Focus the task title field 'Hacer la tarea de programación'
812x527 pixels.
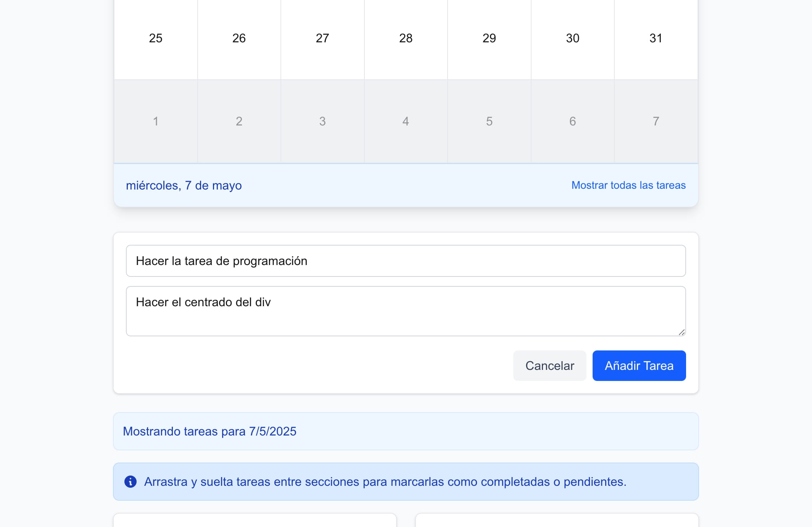(x=406, y=261)
